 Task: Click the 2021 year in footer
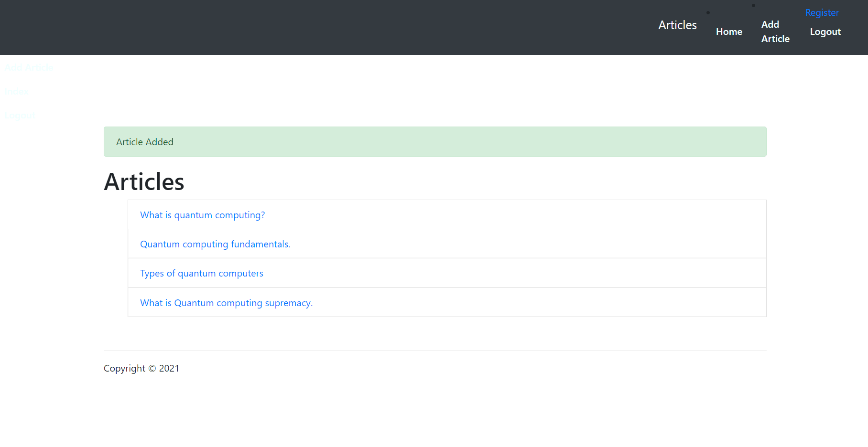pos(169,369)
